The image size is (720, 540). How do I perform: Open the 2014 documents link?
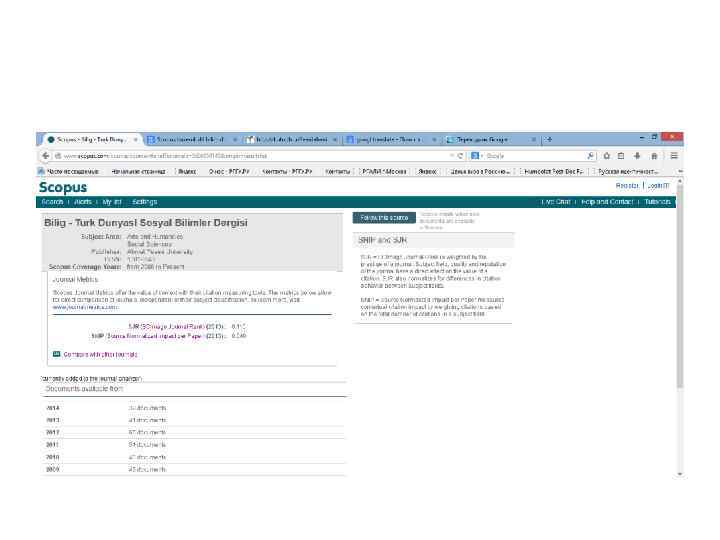pyautogui.click(x=147, y=408)
